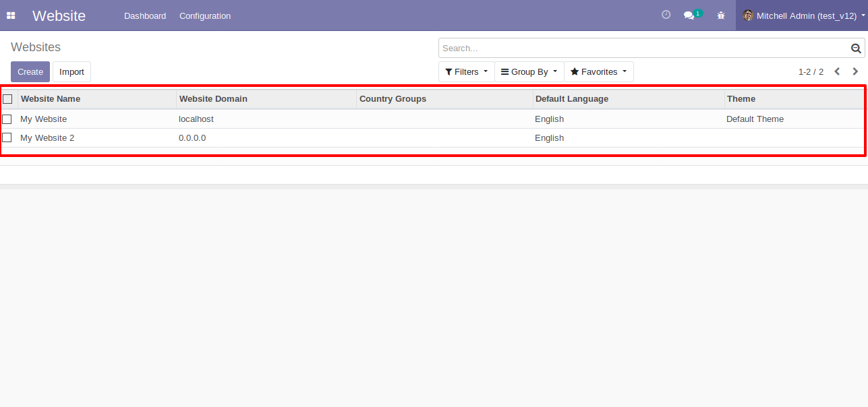The height and width of the screenshot is (407, 868).
Task: Check the My Website row checkbox
Action: pyautogui.click(x=7, y=119)
